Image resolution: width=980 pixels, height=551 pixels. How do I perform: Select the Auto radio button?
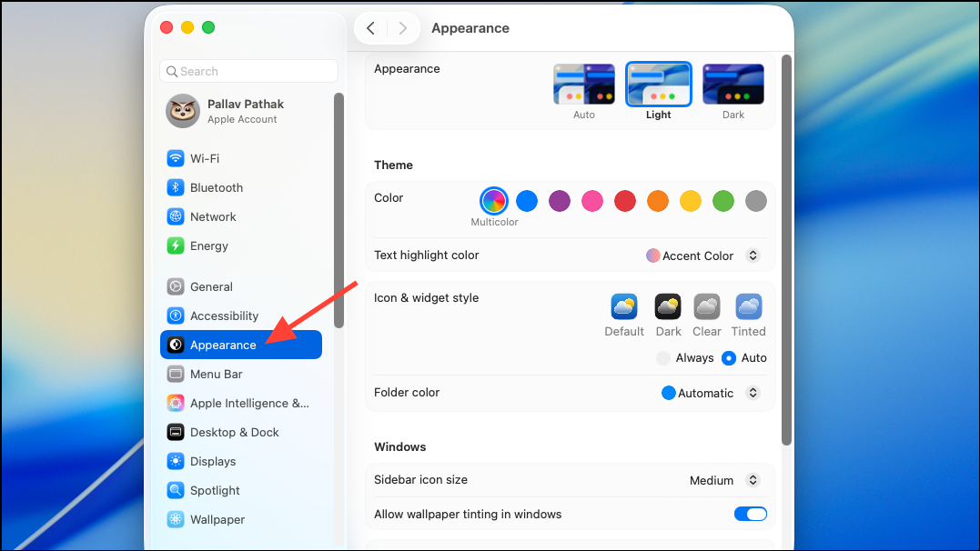tap(728, 358)
